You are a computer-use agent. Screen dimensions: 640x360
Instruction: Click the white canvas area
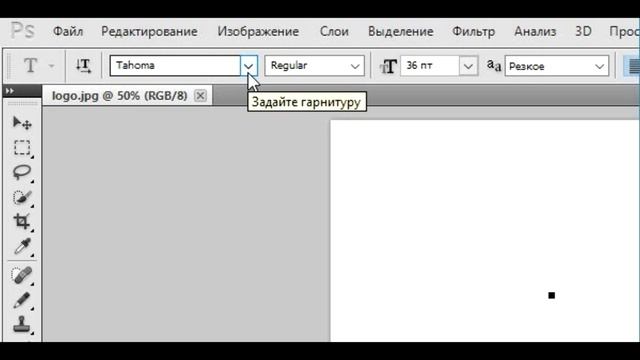[485, 231]
